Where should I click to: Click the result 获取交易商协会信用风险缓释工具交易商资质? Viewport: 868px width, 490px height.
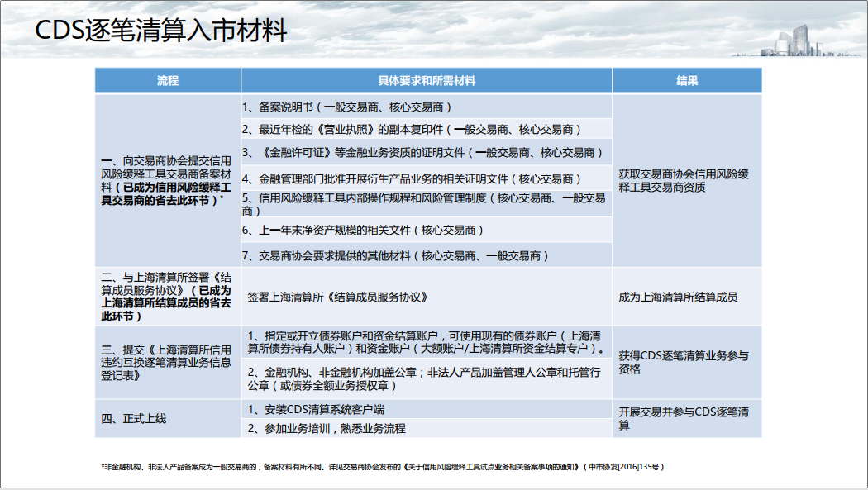(x=686, y=180)
